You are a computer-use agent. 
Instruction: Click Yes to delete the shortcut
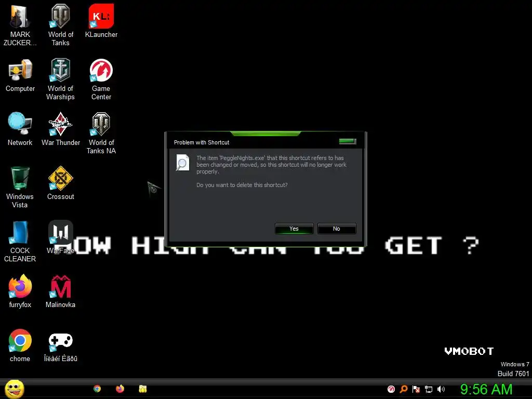point(294,229)
